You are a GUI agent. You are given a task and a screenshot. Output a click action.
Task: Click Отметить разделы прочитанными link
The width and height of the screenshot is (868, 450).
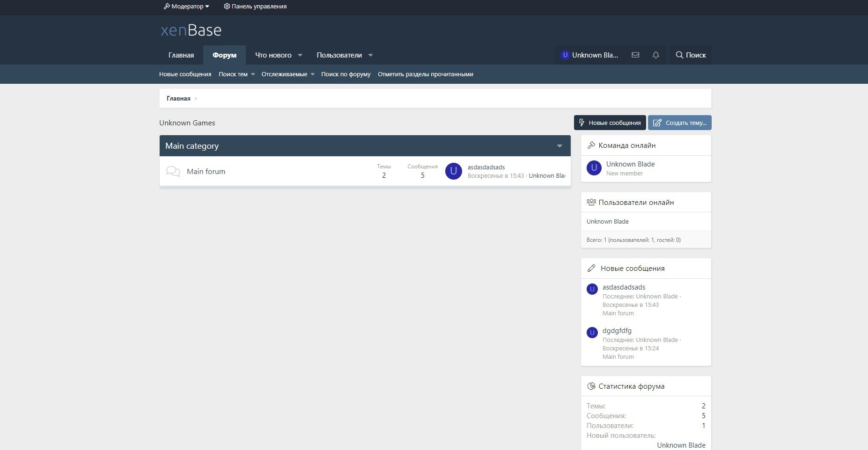coord(425,74)
